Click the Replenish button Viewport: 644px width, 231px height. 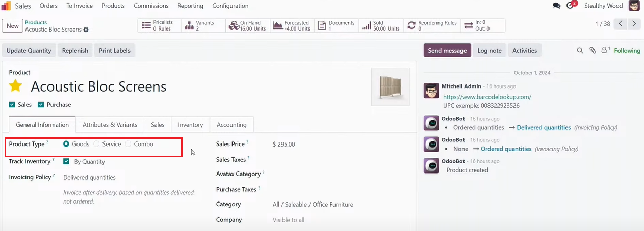[x=75, y=51]
